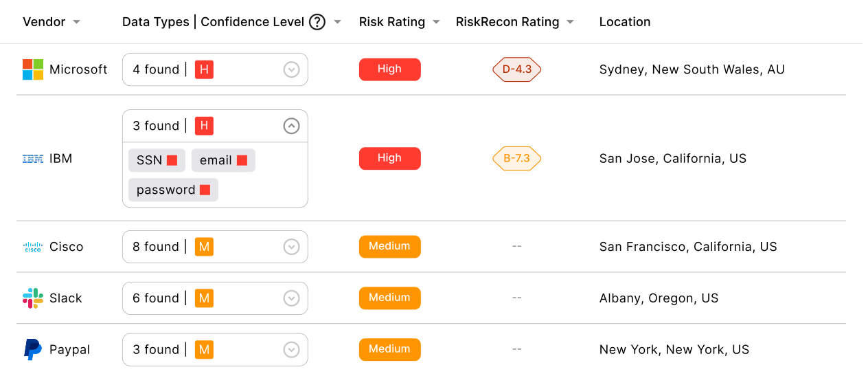Click the Medium risk badge for Paypal
This screenshot has width=868, height=376.
coord(390,349)
